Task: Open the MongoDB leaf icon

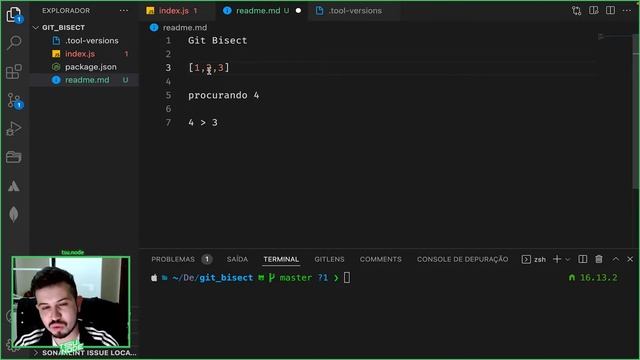Action: (x=14, y=214)
